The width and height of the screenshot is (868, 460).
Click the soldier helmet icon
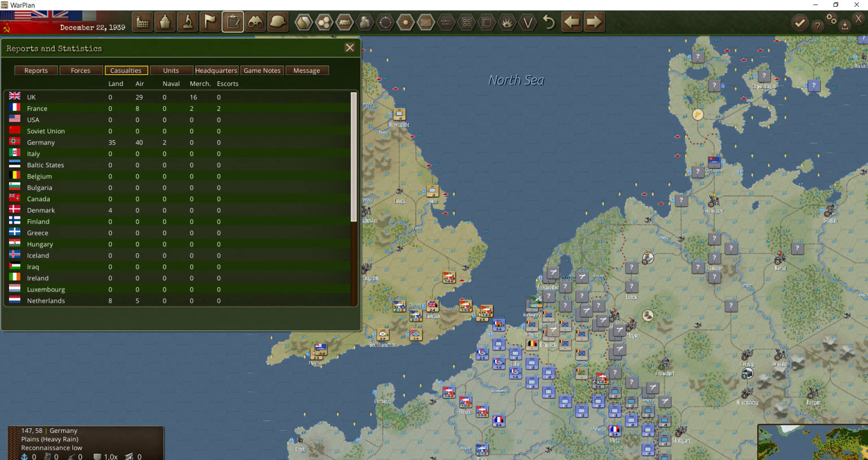pos(278,23)
